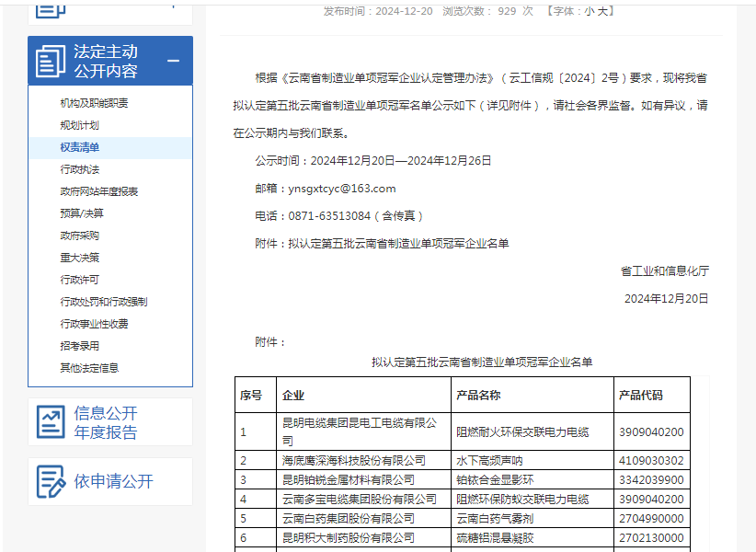Click the 信息公开年度报告 chart icon
Viewport: 756px width, 552px height.
click(x=51, y=422)
